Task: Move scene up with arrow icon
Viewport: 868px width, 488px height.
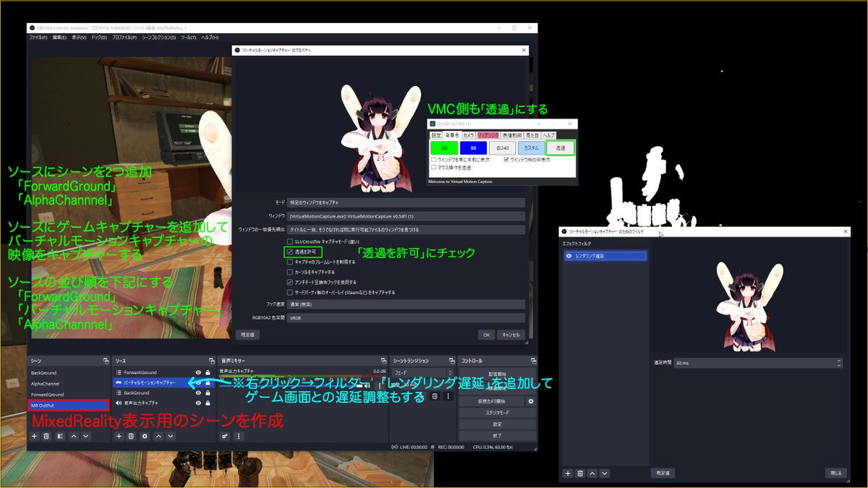Action: 73,436
